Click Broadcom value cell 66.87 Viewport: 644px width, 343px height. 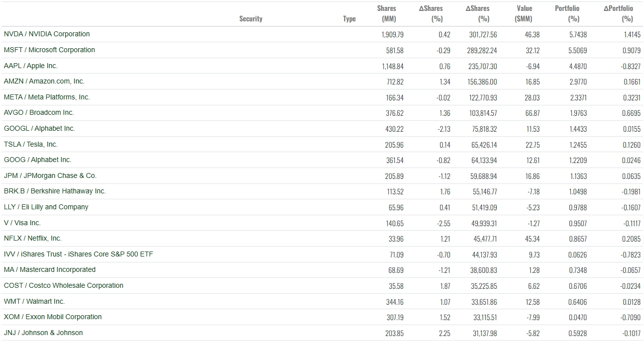[532, 113]
